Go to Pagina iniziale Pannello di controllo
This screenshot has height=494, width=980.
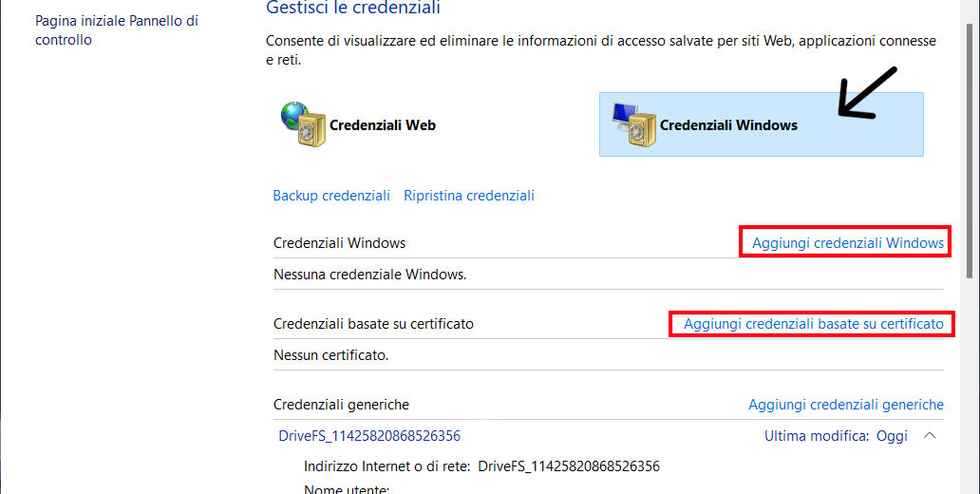[x=117, y=30]
